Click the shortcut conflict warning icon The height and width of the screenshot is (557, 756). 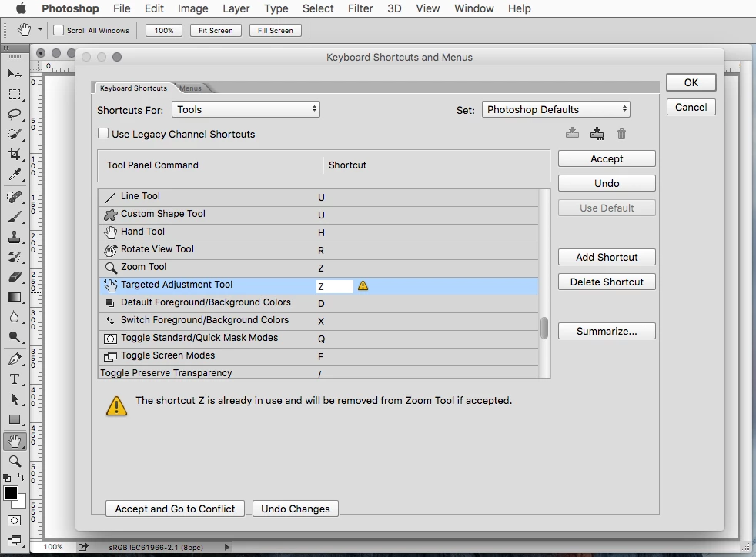click(x=363, y=285)
